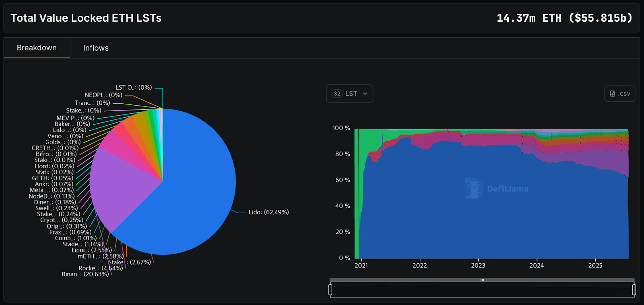Click the '14.37m ETH ($55.815b)' total value
Viewport: 644px width, 305px height.
(x=564, y=18)
